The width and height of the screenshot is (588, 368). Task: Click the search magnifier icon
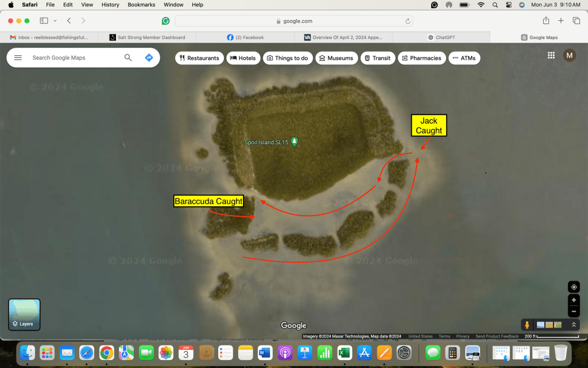tap(128, 58)
